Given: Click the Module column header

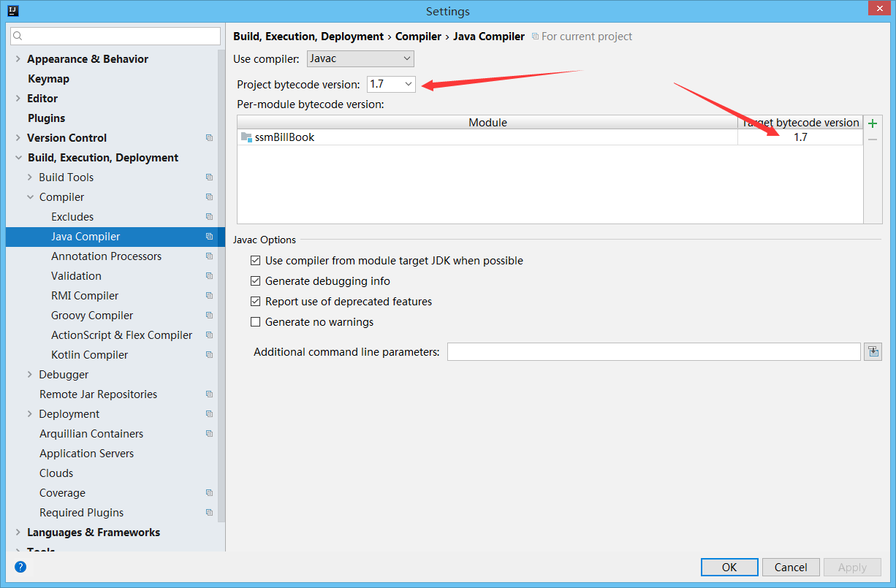Looking at the screenshot, I should (x=487, y=123).
